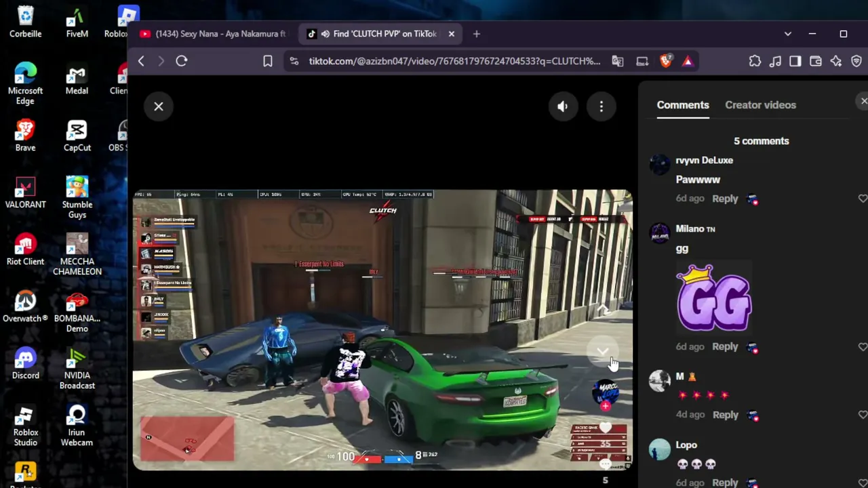Reply to Milano's gg comment
Screen dimensions: 868x488
tap(725, 346)
